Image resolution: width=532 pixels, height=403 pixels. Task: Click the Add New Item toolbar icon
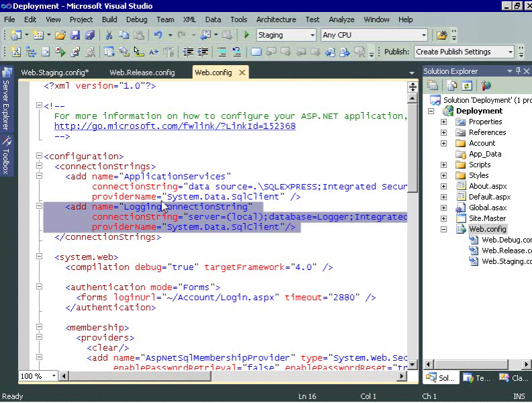pos(38,35)
